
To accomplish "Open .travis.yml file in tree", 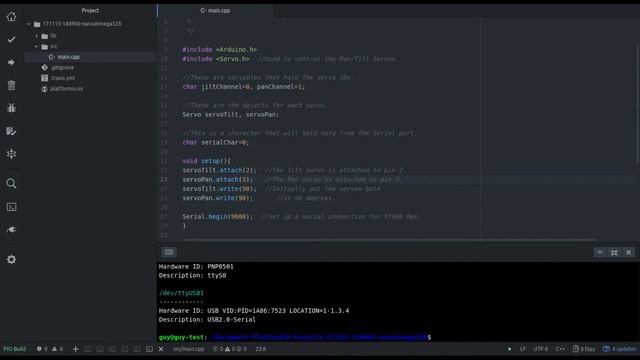I will tap(63, 78).
